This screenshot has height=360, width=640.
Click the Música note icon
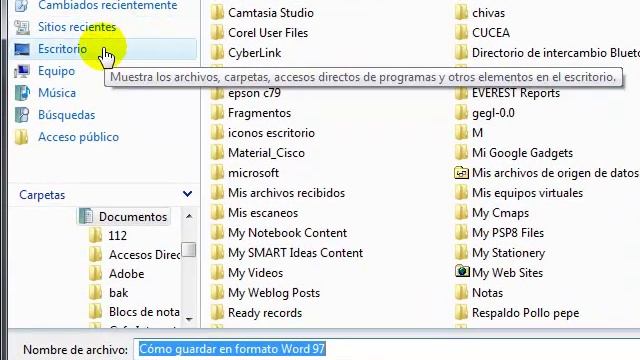pos(22,93)
